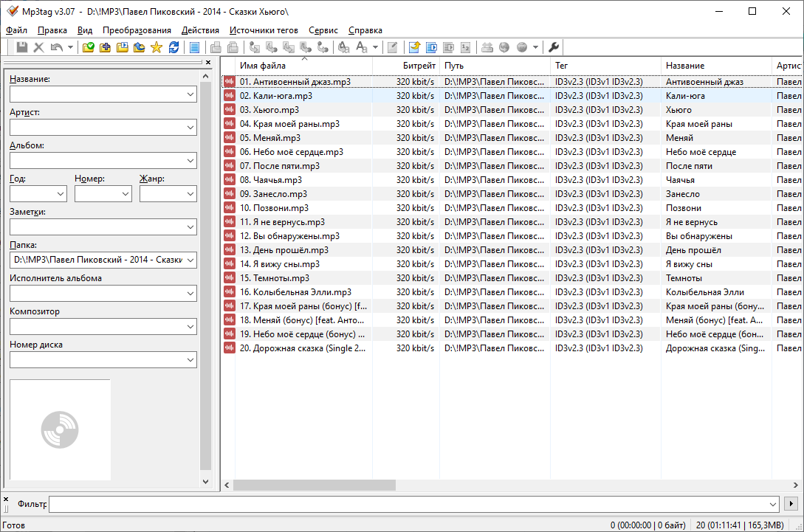804x532 pixels.
Task: Click the Add directory folder-plus icon
Action: [105, 47]
